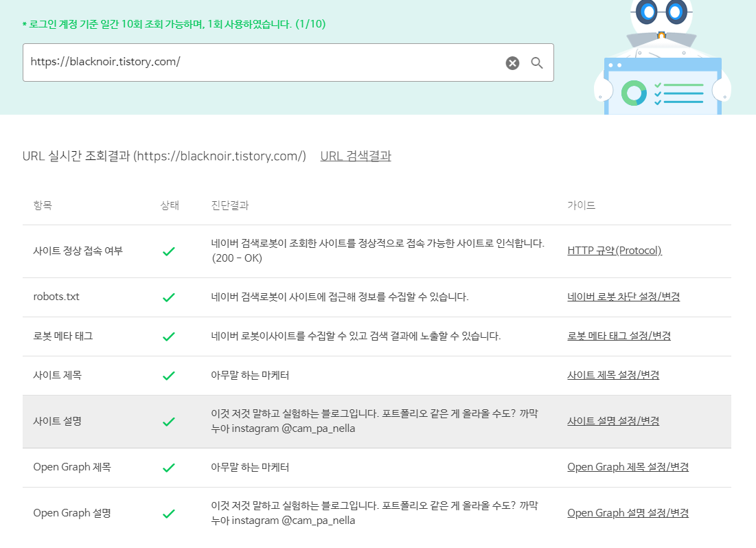
Task: Open the Open Graph 설명 설정/변경 link
Action: pyautogui.click(x=628, y=513)
